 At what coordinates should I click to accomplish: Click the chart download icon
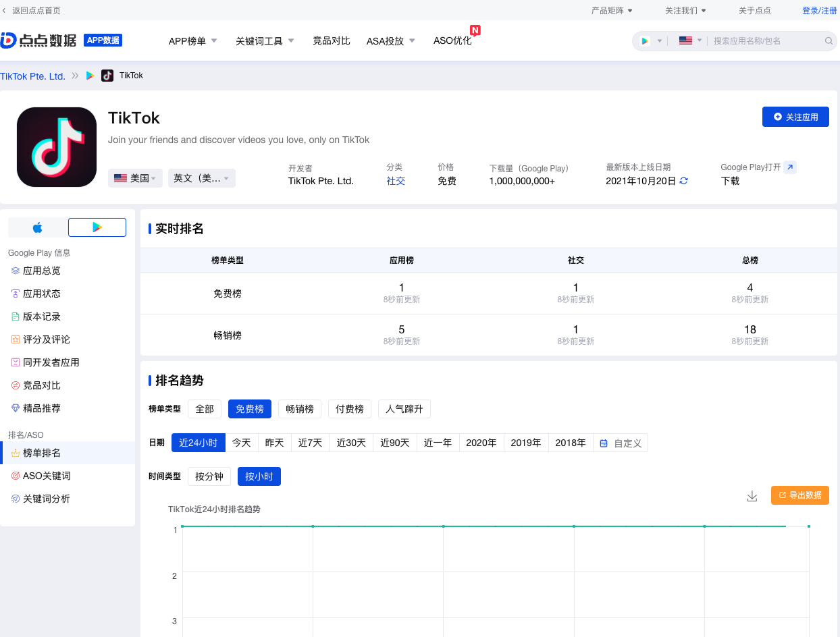coord(752,496)
